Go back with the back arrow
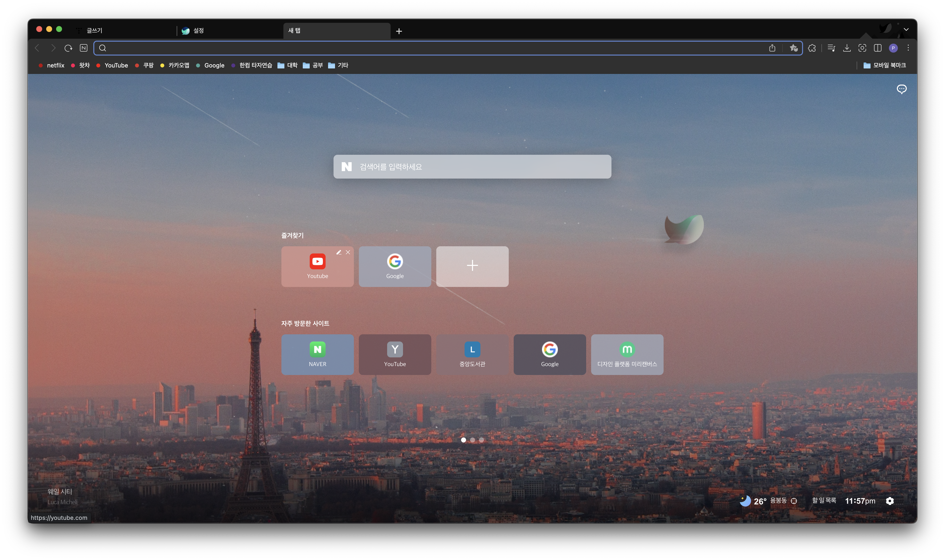The width and height of the screenshot is (945, 560). click(37, 48)
